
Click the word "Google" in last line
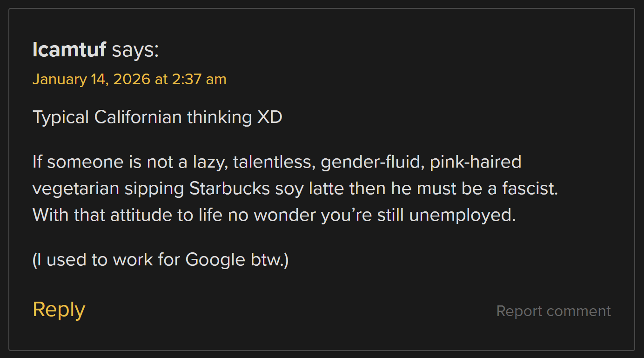[x=215, y=260]
